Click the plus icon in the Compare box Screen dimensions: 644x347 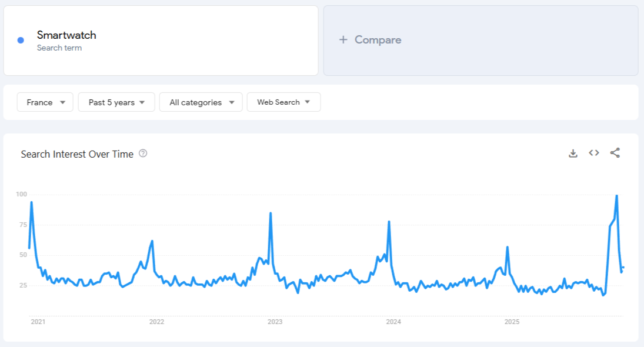(x=342, y=39)
